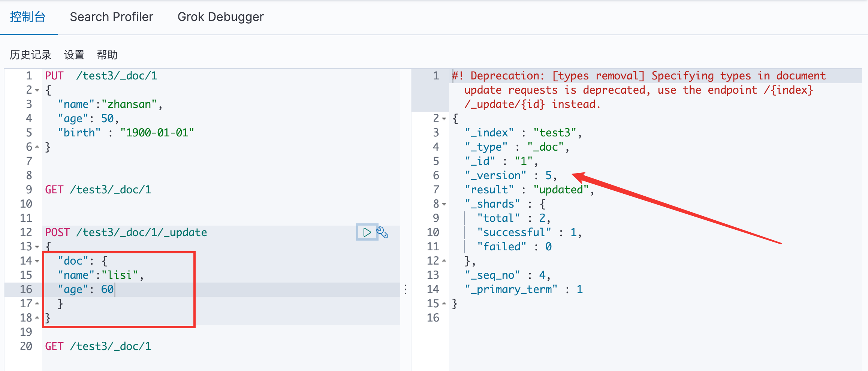The height and width of the screenshot is (371, 868).
Task: Open the Grok Debugger tab
Action: pos(220,17)
